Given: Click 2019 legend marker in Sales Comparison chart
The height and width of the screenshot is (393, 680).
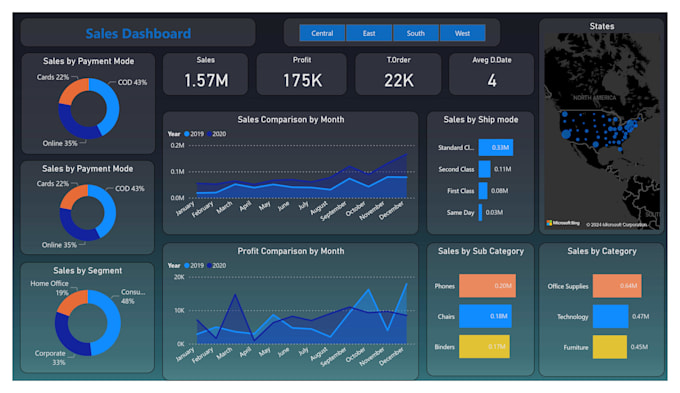Looking at the screenshot, I should tap(187, 134).
